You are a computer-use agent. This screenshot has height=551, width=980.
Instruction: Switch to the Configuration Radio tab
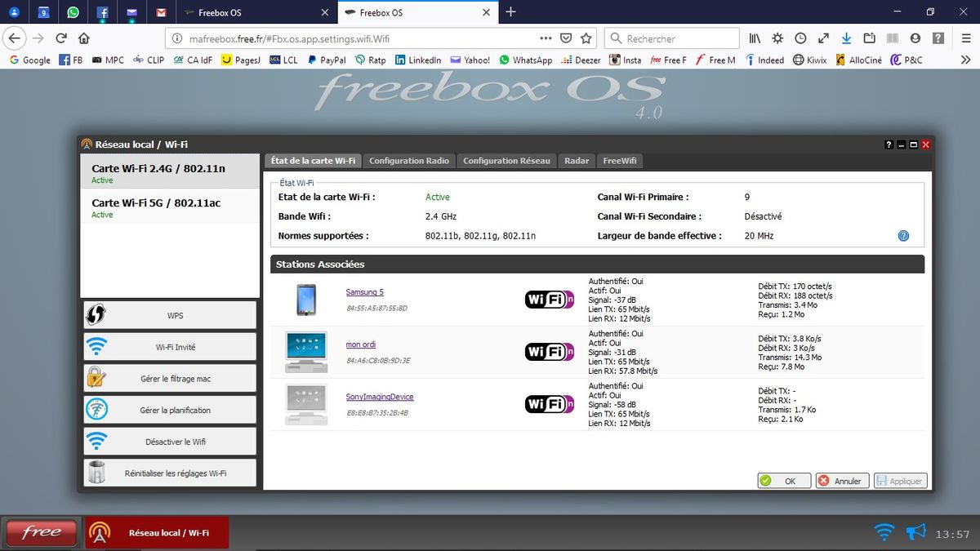coord(408,161)
